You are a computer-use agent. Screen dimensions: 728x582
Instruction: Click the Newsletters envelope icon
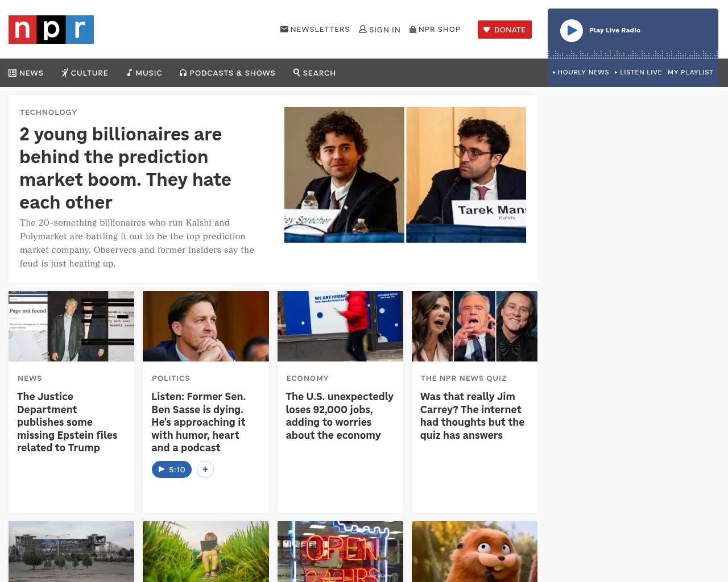coord(284,29)
